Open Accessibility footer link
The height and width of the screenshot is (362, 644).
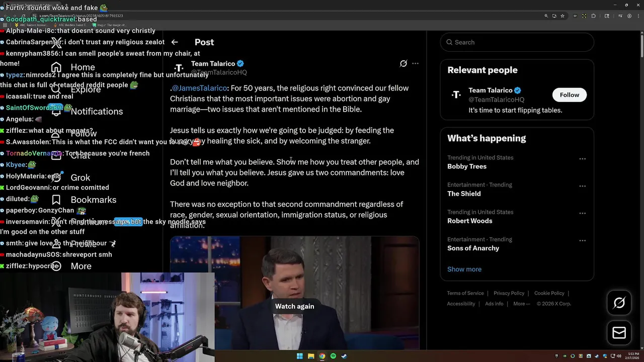tap(461, 304)
